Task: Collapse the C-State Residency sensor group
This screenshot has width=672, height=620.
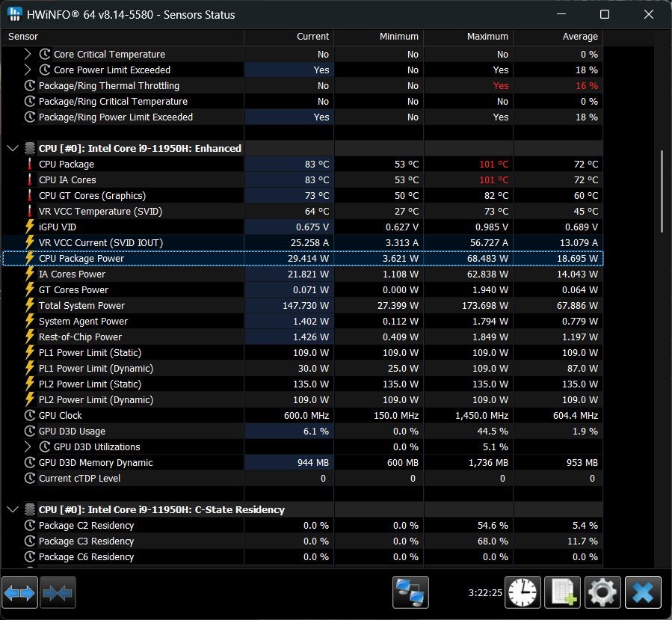Action: (13, 510)
